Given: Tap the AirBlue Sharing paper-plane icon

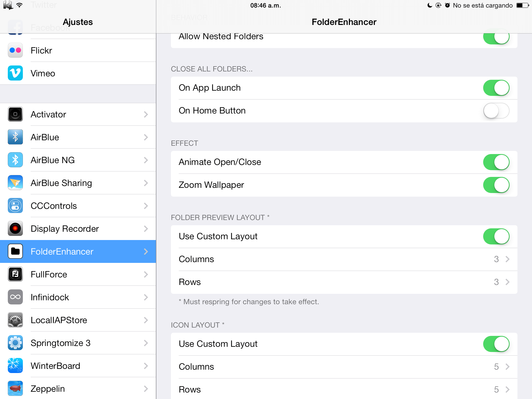Looking at the screenshot, I should pos(15,183).
